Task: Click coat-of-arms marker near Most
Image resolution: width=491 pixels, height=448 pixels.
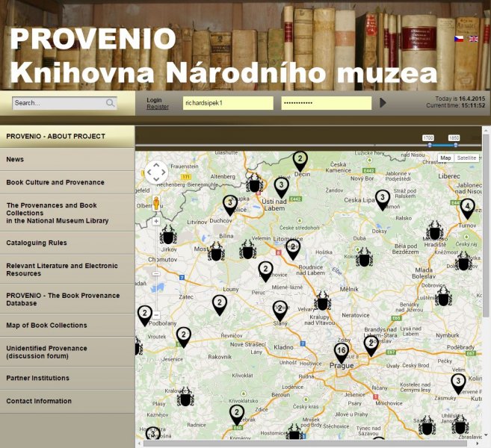Action: [216, 252]
